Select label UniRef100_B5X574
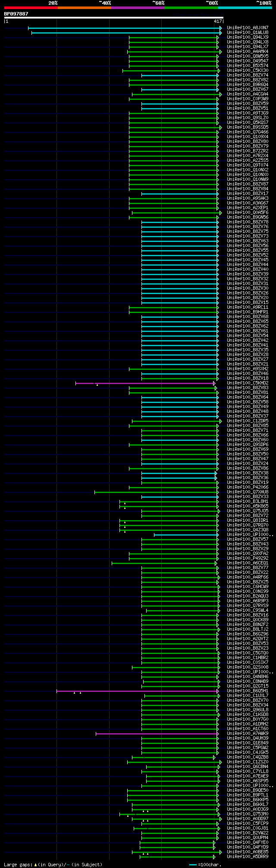This screenshot has height=868, width=276. (x=248, y=65)
